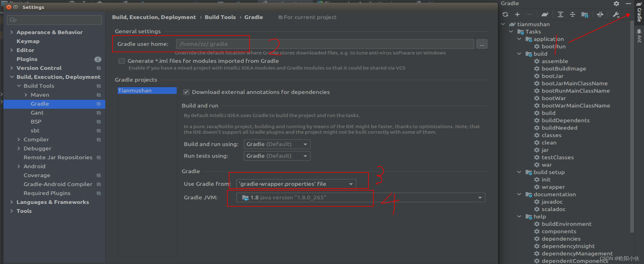Enable Generate *.iml files for Gradle modules
This screenshot has width=644, height=264.
coord(122,61)
